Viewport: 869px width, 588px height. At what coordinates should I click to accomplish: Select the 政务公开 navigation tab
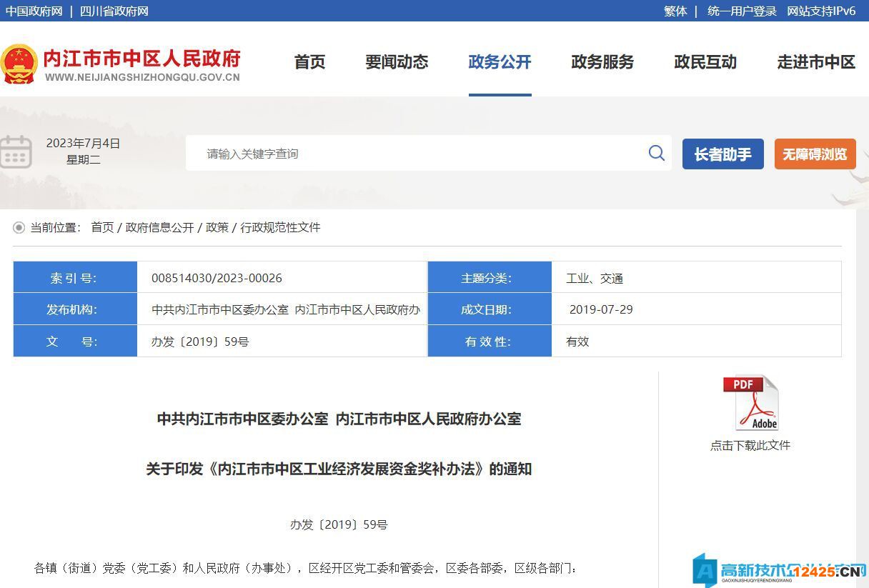(x=500, y=62)
